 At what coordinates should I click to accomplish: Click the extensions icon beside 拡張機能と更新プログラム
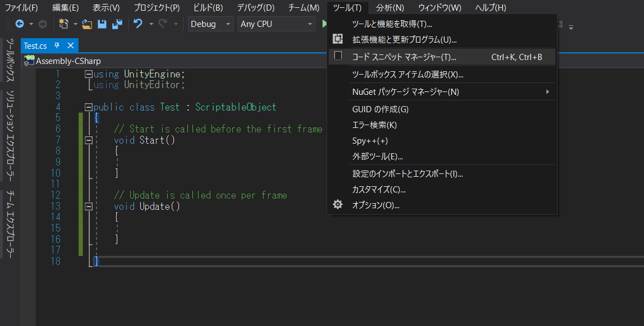(338, 39)
